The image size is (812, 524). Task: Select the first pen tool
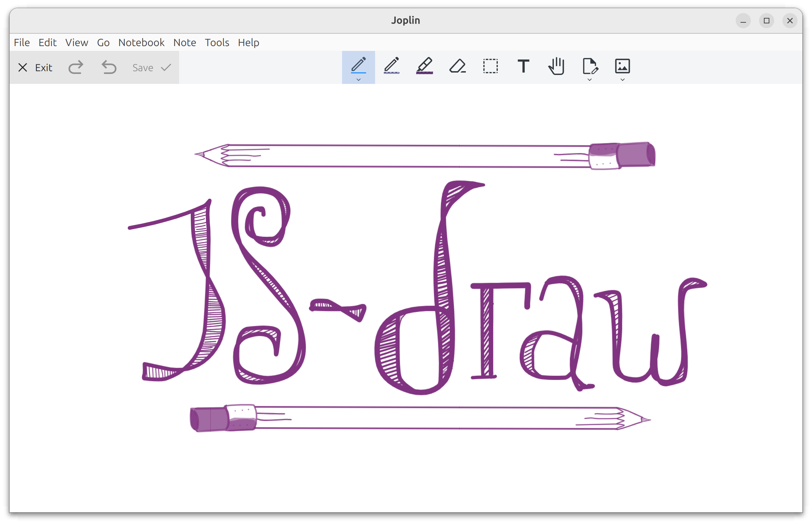coord(358,65)
